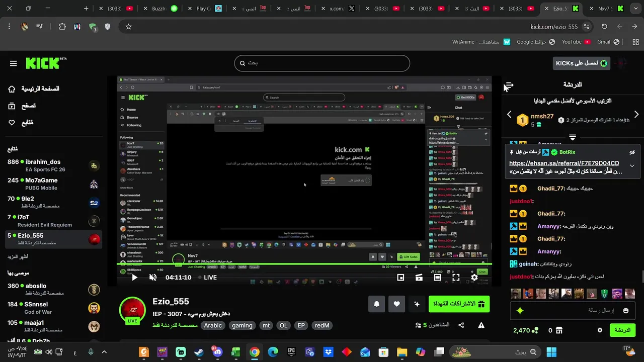The height and width of the screenshot is (362, 644).
Task: Open the Kick hamburger menu
Action: tap(14, 63)
